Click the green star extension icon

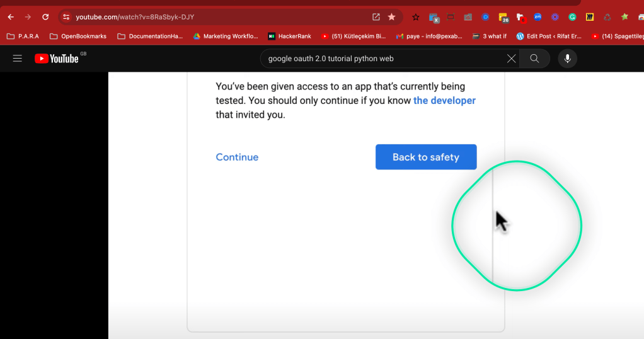coord(624,17)
